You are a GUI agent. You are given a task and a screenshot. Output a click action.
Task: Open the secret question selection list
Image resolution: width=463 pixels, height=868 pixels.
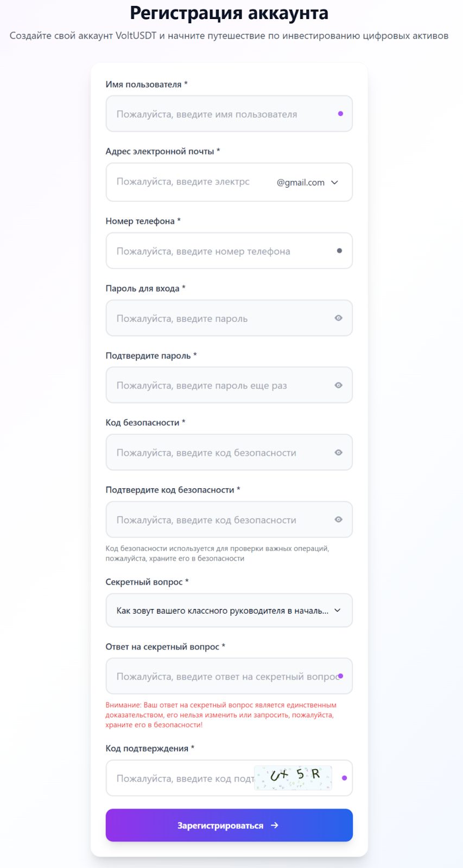coord(229,610)
